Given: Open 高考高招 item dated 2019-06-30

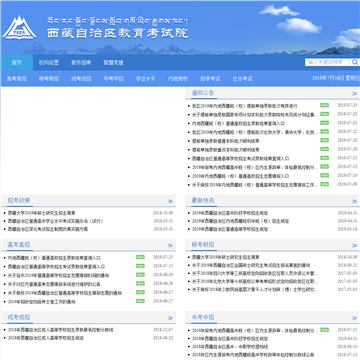Looking at the screenshot, I should tap(58, 275).
